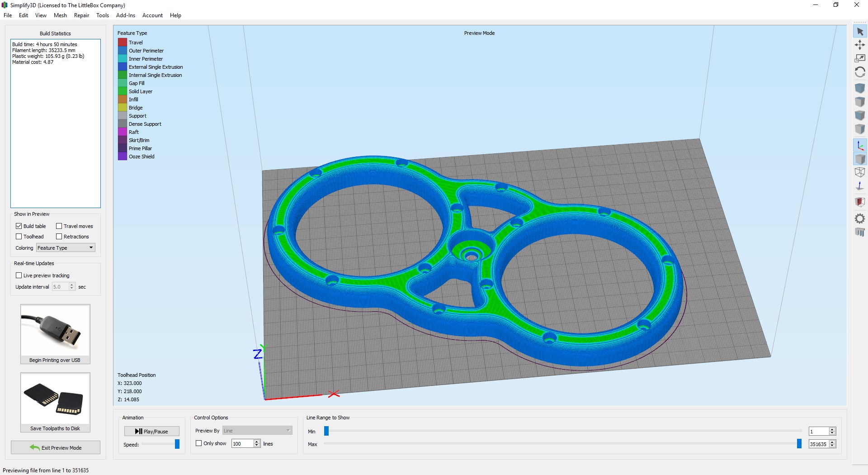Open the Preview By dropdown
Screen dimensions: 868x475
[257, 430]
